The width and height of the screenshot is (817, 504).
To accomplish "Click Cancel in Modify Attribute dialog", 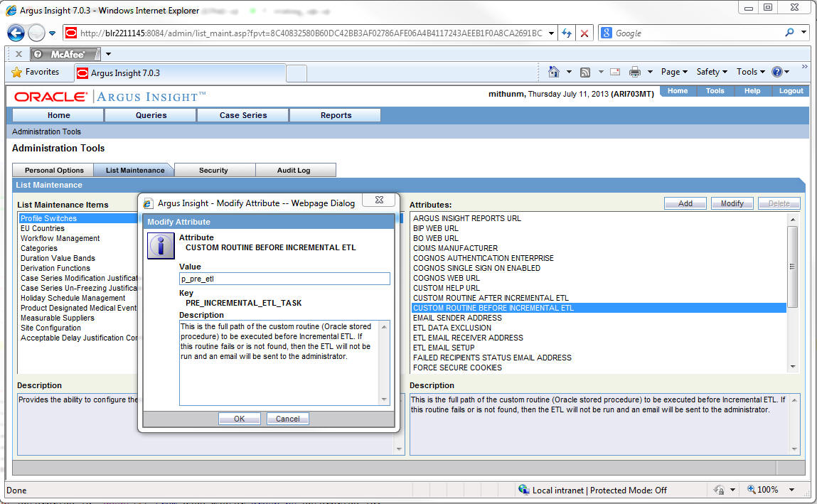I will pos(287,419).
